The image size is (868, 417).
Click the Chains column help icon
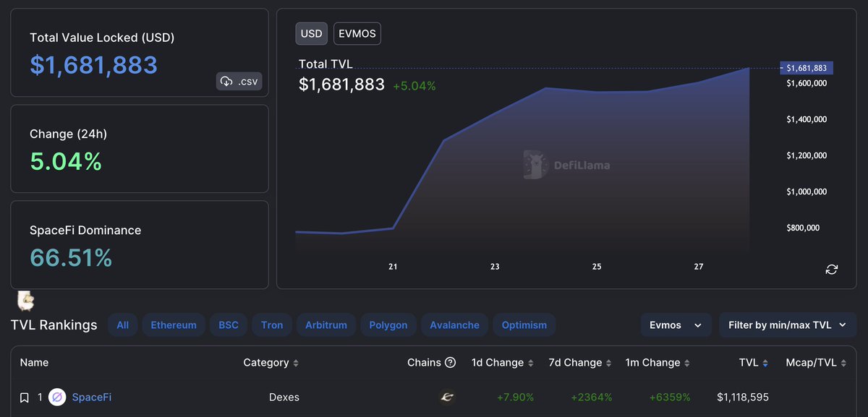pyautogui.click(x=450, y=363)
